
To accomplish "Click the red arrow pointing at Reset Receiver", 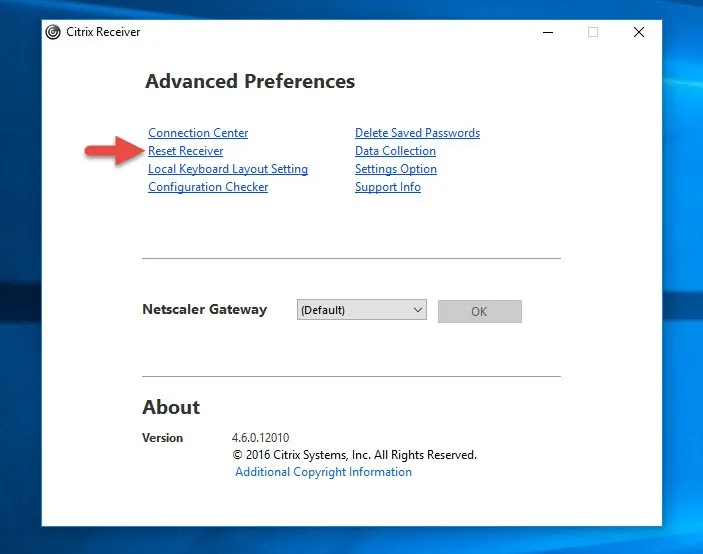I will (109, 151).
